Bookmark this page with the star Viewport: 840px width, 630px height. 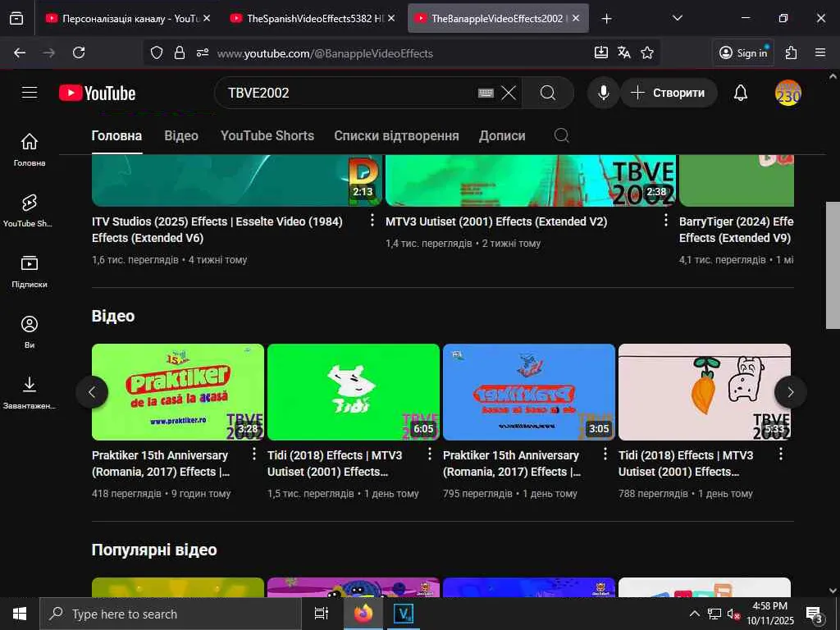647,52
